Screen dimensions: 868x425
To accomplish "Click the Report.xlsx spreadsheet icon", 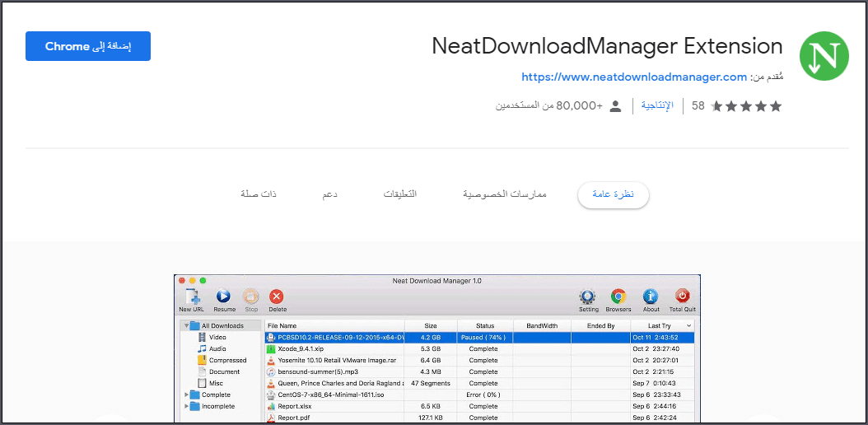I will [271, 406].
